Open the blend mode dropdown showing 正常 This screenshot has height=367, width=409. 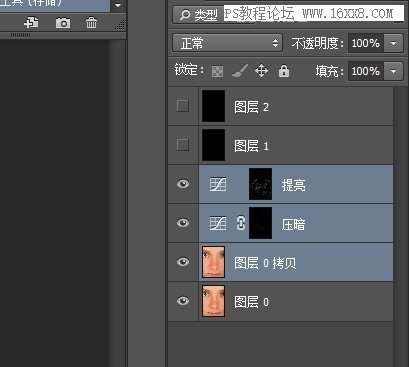coord(227,43)
